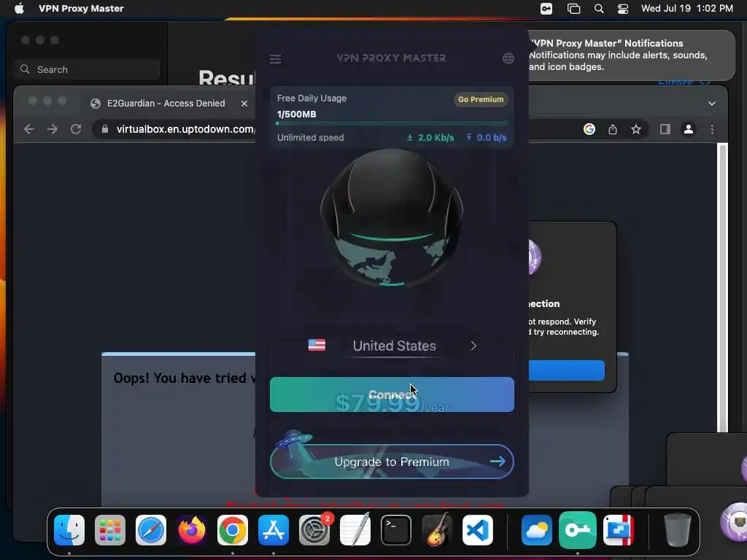Viewport: 747px width, 560px height.
Task: Go back in the Chrome window
Action: point(29,129)
